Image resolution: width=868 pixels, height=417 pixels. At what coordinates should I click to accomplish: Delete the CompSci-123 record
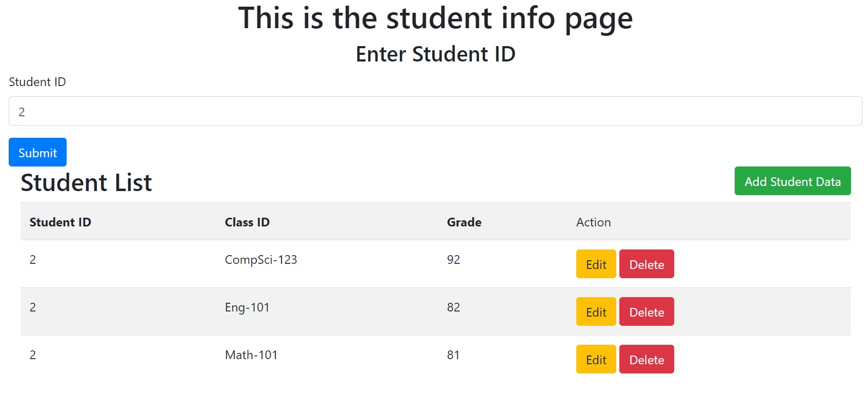[x=647, y=264]
